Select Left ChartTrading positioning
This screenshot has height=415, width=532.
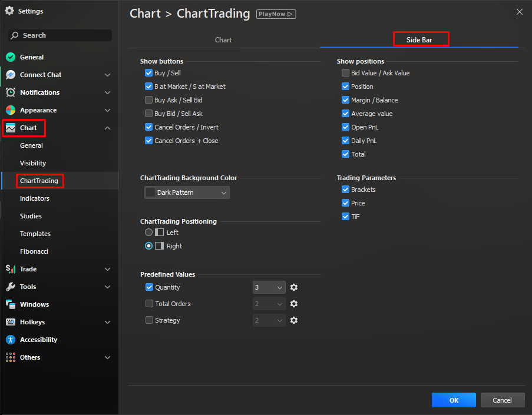[x=149, y=233]
